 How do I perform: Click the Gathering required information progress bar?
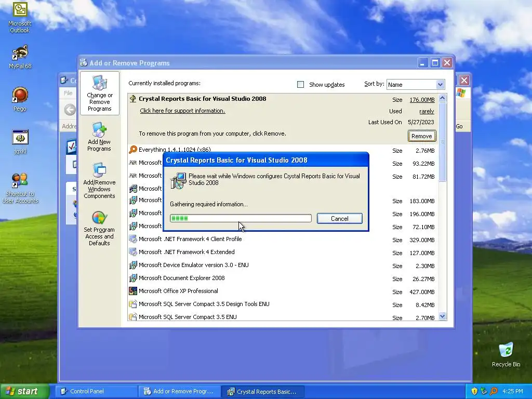pyautogui.click(x=241, y=218)
